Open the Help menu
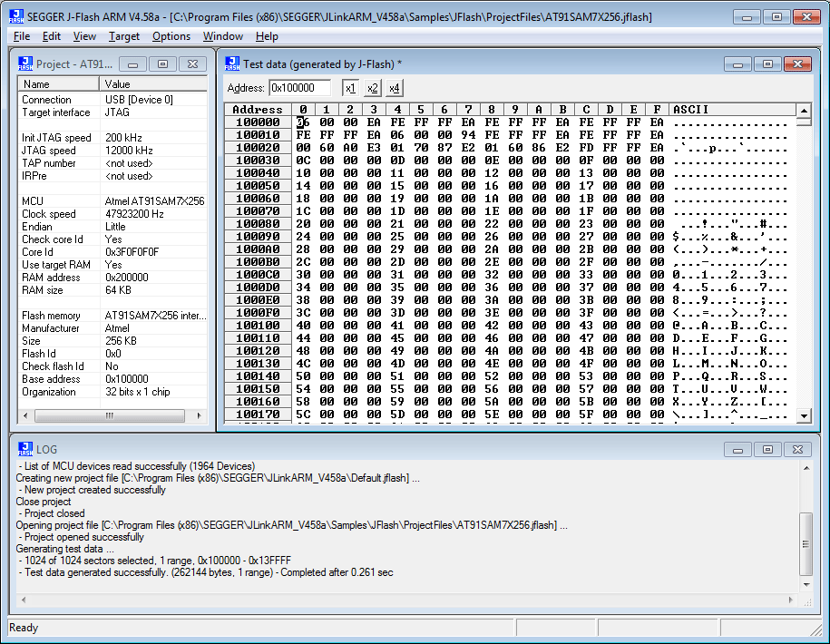 tap(266, 36)
